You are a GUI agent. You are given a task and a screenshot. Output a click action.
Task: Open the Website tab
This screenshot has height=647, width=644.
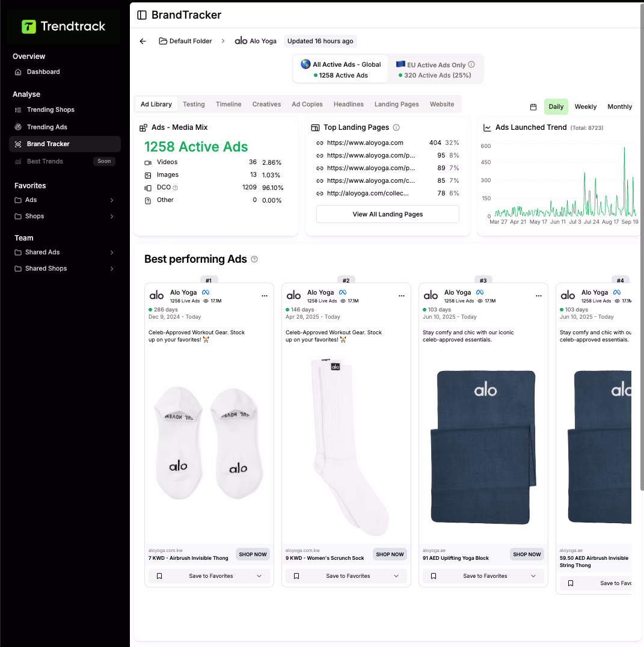tap(442, 105)
